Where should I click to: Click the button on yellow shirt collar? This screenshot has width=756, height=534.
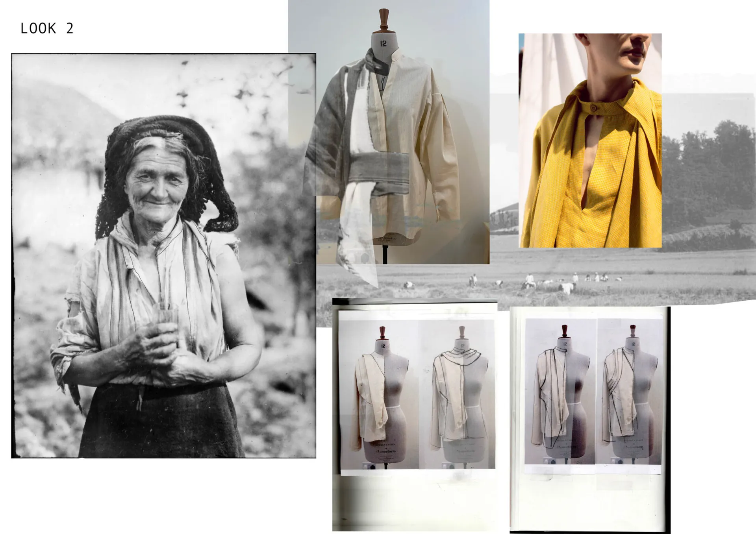[x=594, y=108]
